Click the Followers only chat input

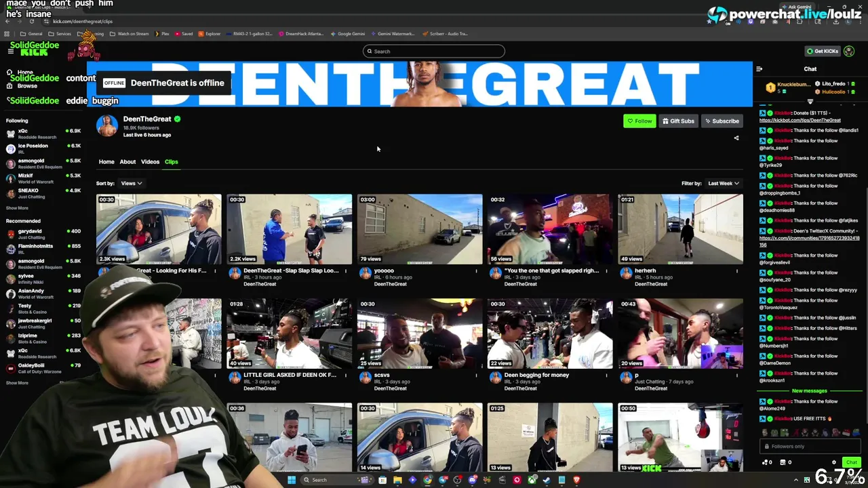pyautogui.click(x=810, y=447)
